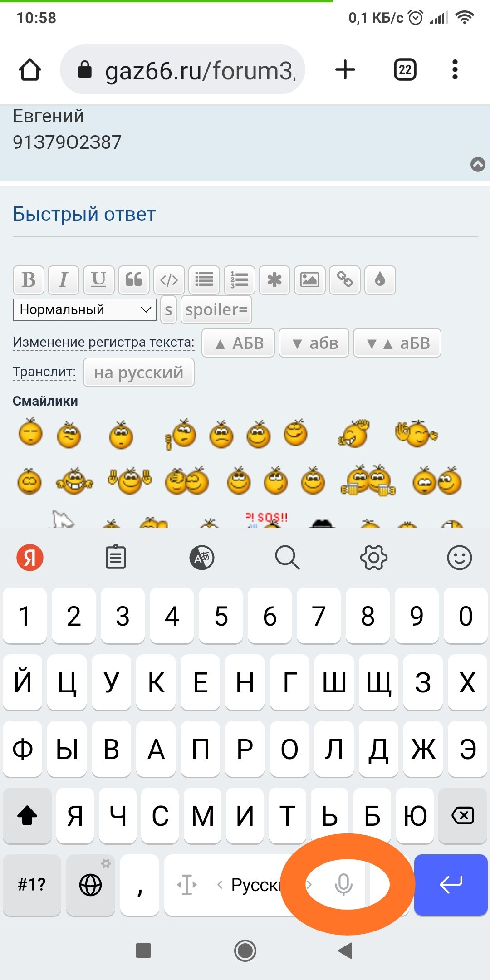Insert a quote block
Image resolution: width=490 pixels, height=980 pixels.
(134, 280)
